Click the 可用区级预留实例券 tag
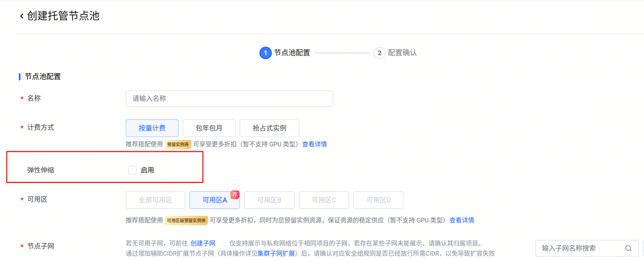The height and width of the screenshot is (260, 644). (x=186, y=221)
